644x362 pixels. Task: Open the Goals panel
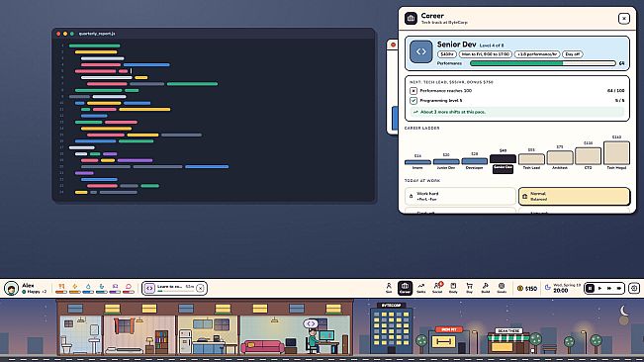502,288
